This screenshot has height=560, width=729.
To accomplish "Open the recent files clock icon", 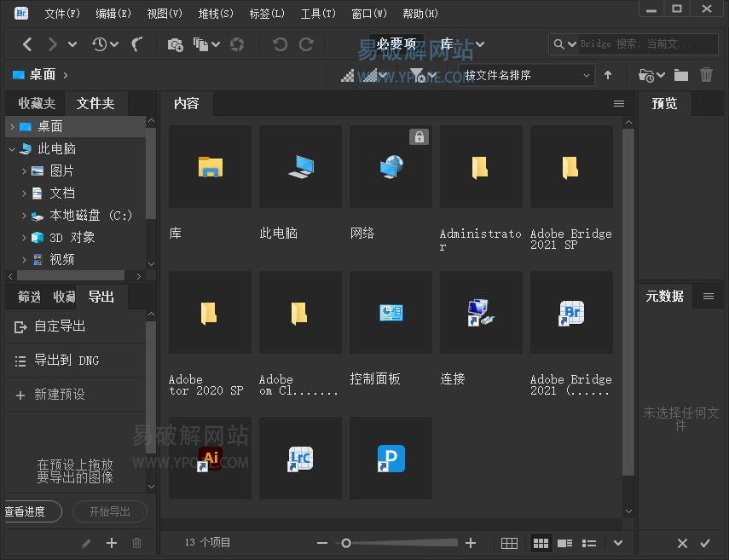I will pyautogui.click(x=101, y=44).
